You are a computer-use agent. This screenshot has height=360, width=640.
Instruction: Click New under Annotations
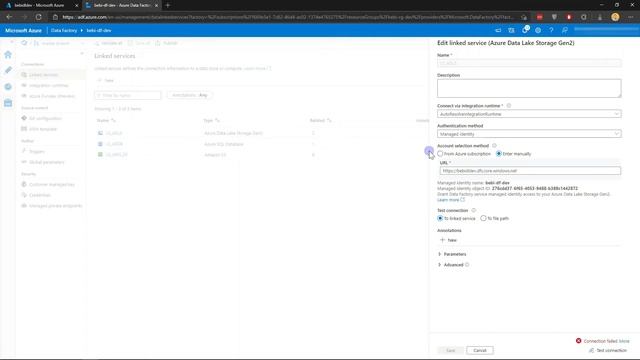click(x=448, y=240)
